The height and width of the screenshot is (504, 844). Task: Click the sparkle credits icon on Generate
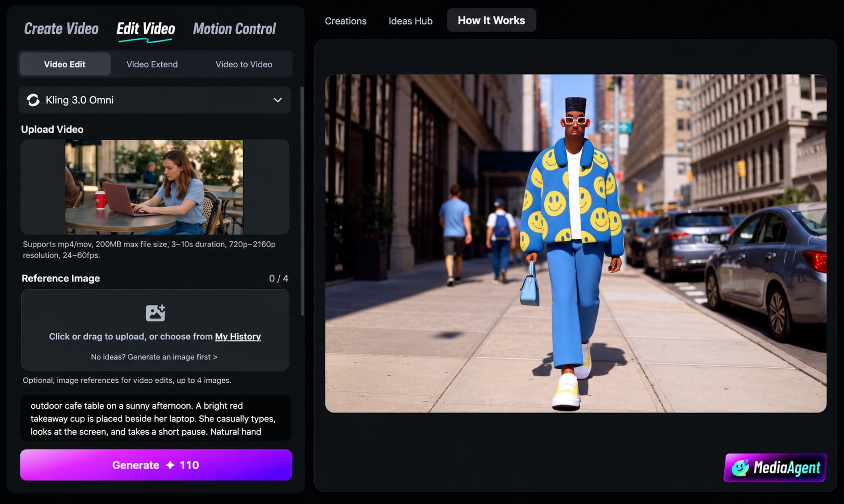[170, 465]
